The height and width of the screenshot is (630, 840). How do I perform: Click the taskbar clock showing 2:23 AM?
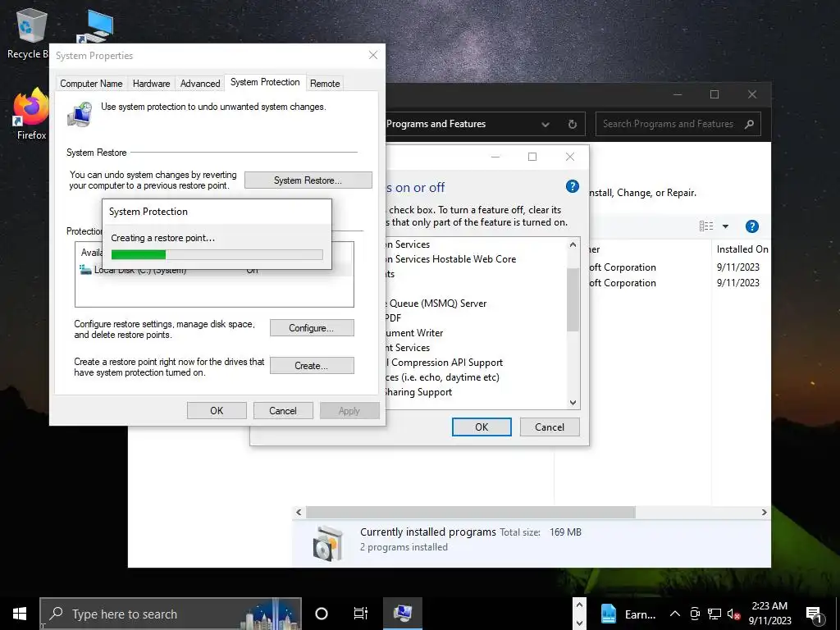pyautogui.click(x=769, y=614)
